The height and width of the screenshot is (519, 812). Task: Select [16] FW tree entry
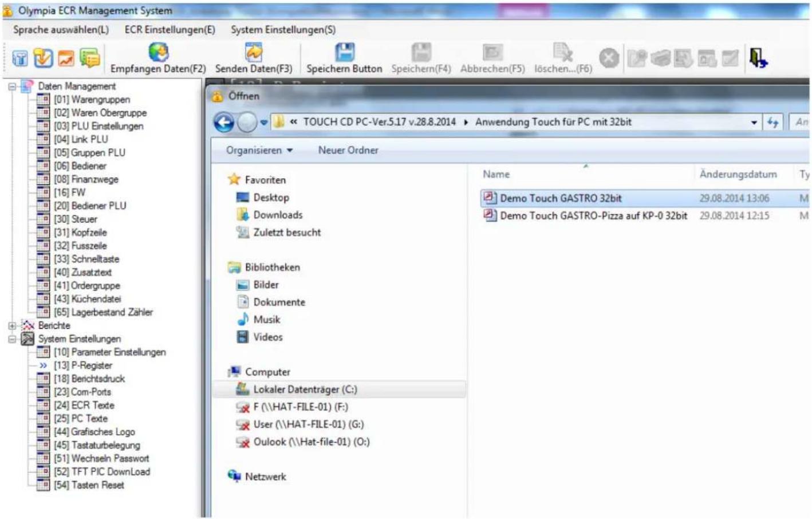69,192
